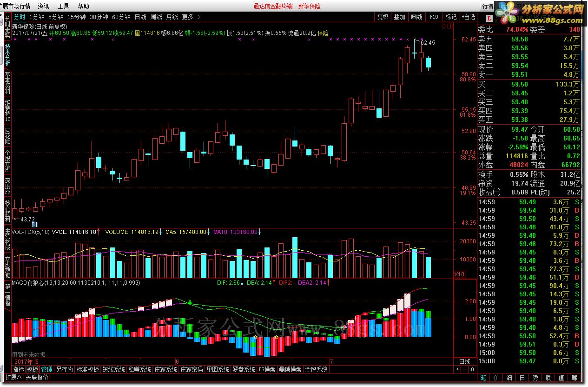Switch to the 分时 intraday period
The image size is (588, 387).
pos(20,17)
